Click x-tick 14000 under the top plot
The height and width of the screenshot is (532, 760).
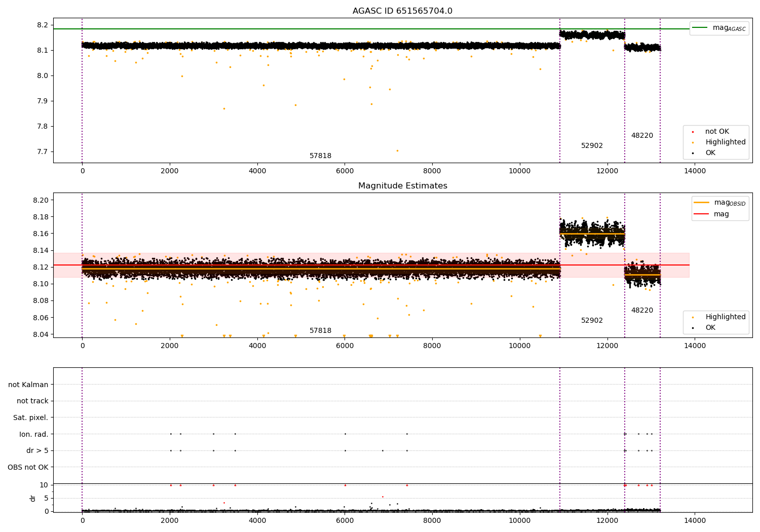[x=695, y=171]
